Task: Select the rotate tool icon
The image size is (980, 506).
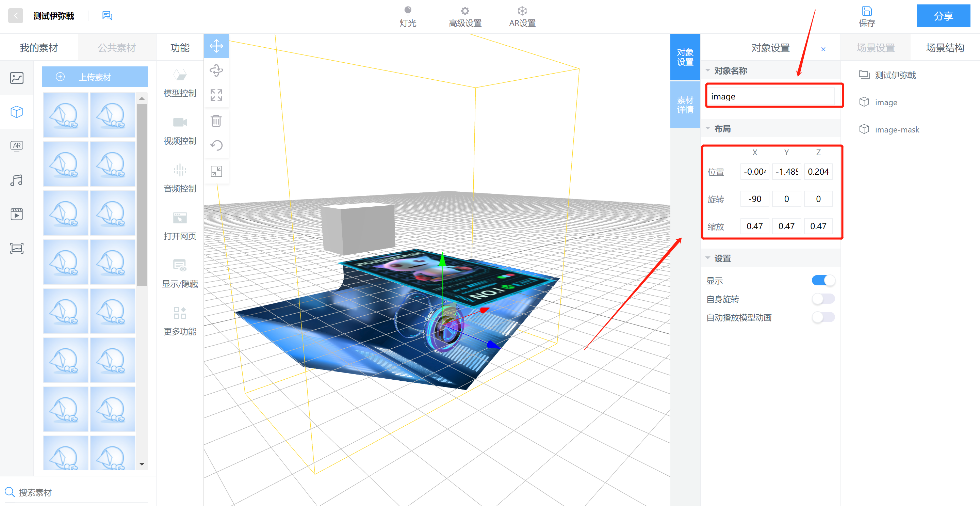Action: click(x=216, y=70)
